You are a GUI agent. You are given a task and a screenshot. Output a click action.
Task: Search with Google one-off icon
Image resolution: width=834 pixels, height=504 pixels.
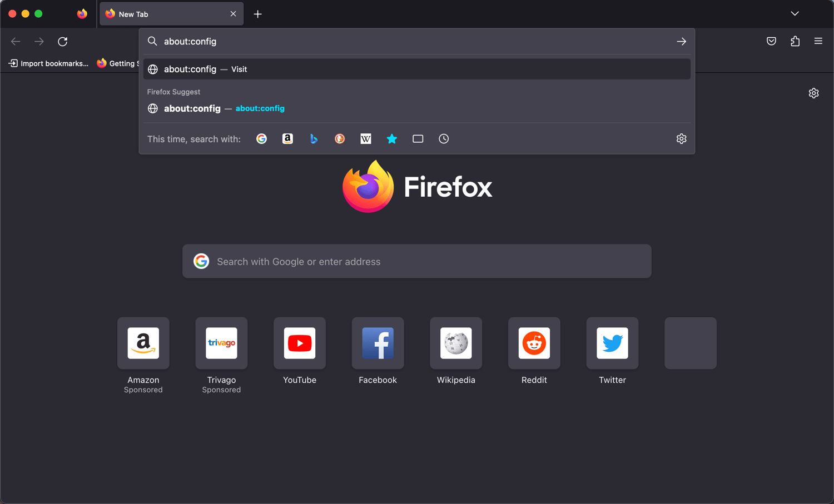(261, 139)
